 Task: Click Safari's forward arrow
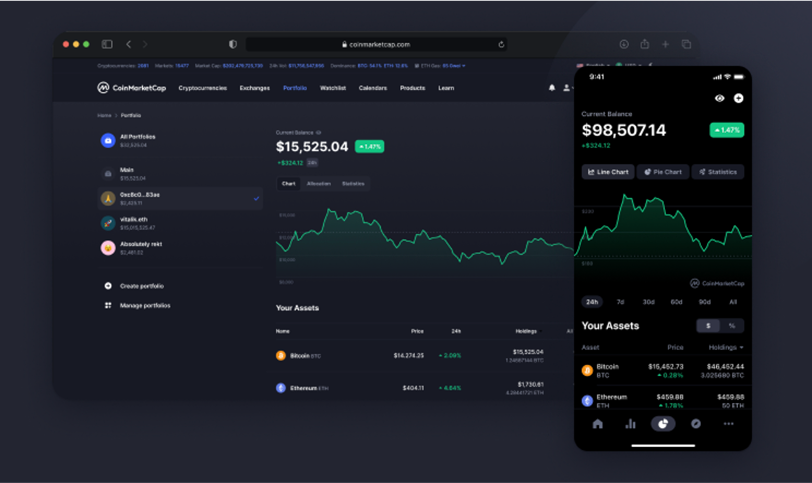click(x=145, y=45)
